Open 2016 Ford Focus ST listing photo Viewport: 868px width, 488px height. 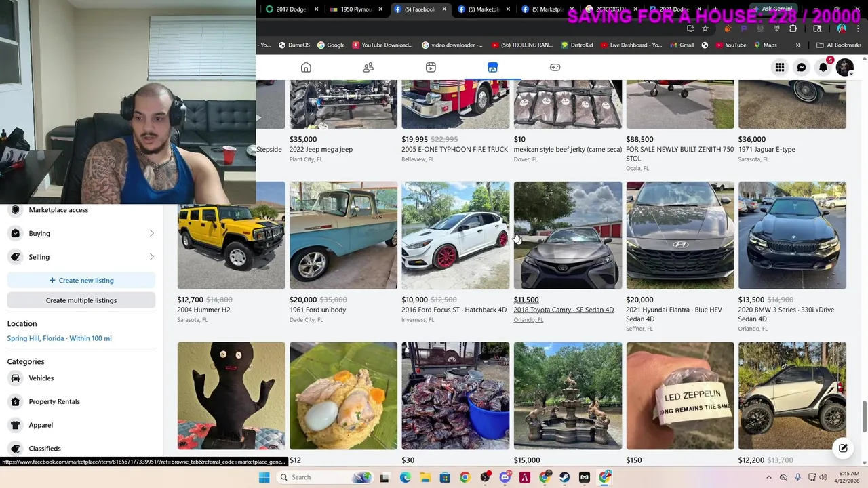pyautogui.click(x=456, y=235)
